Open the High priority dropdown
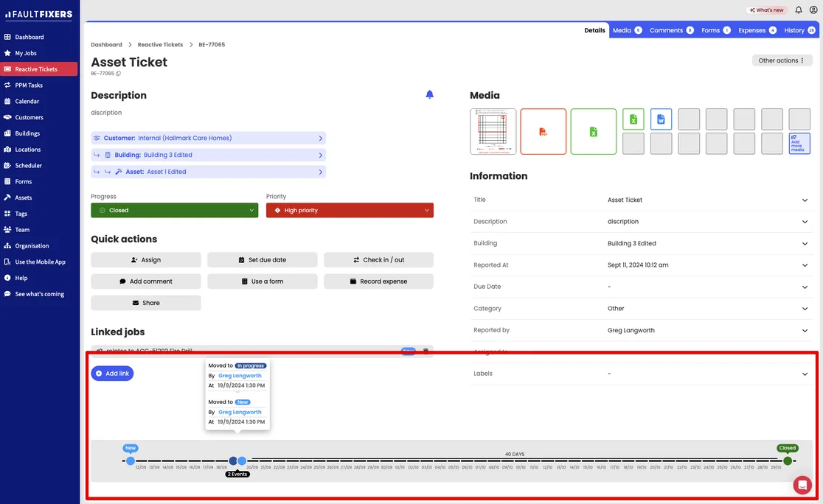The width and height of the screenshot is (823, 504). (350, 210)
